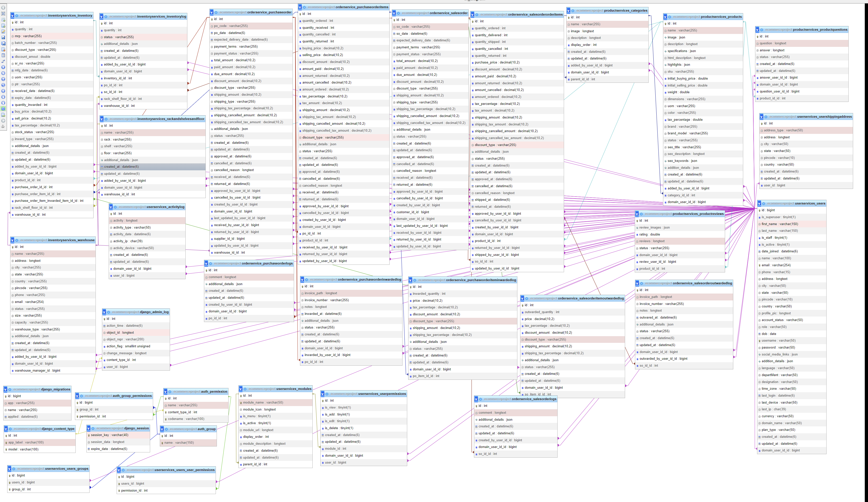Image resolution: width=868 pixels, height=502 pixels.
Task: Open gear options of inventoryservices_warehouse table
Action: pyautogui.click(x=17, y=240)
